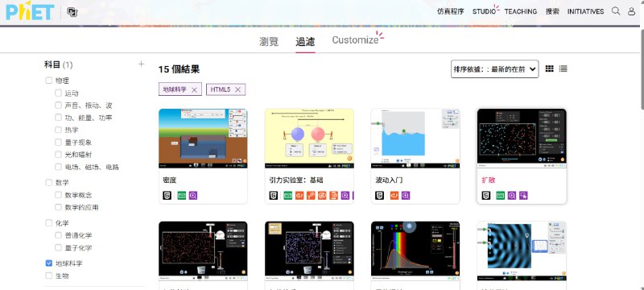Click green keyboard icon on 密度 card
Image resolution: width=644 pixels, height=290 pixels.
[182, 196]
